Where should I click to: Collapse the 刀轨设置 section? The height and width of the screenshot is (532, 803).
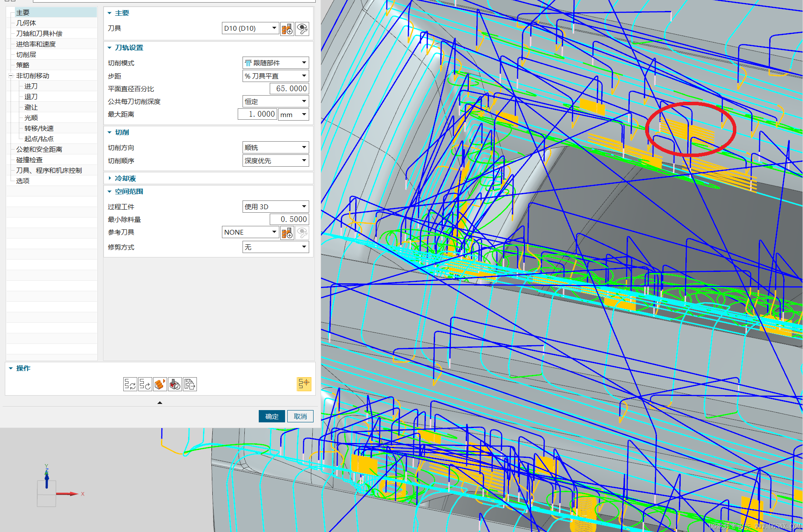110,48
